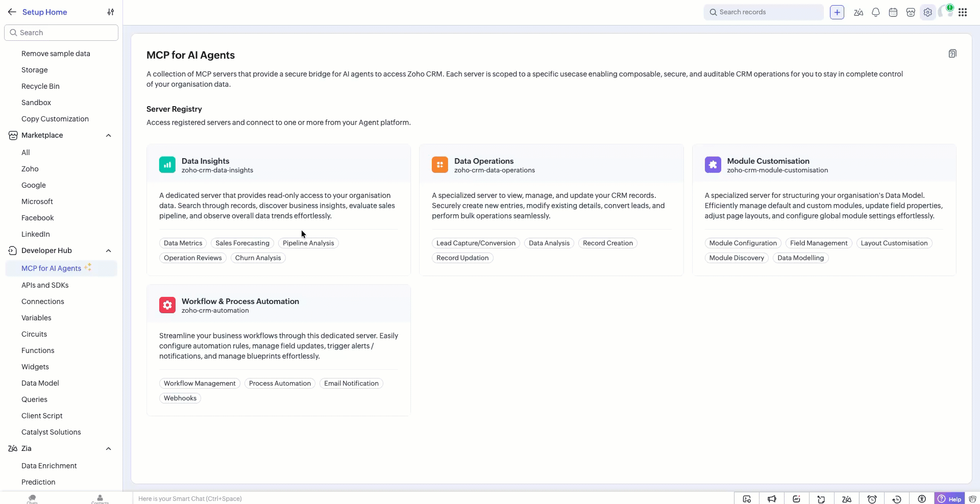The width and height of the screenshot is (980, 504).
Task: Open the user profile avatar
Action: tap(946, 12)
